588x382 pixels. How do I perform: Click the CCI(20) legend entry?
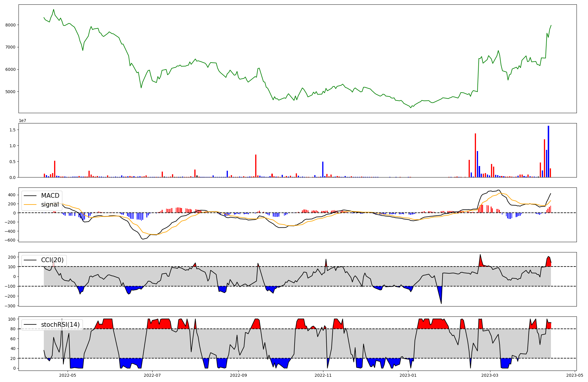[52, 260]
